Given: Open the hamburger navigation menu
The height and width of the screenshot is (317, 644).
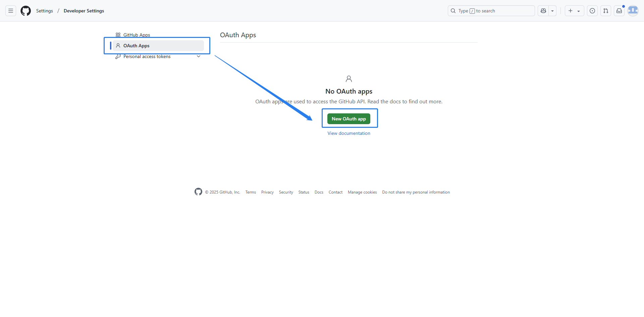Looking at the screenshot, I should pos(11,11).
